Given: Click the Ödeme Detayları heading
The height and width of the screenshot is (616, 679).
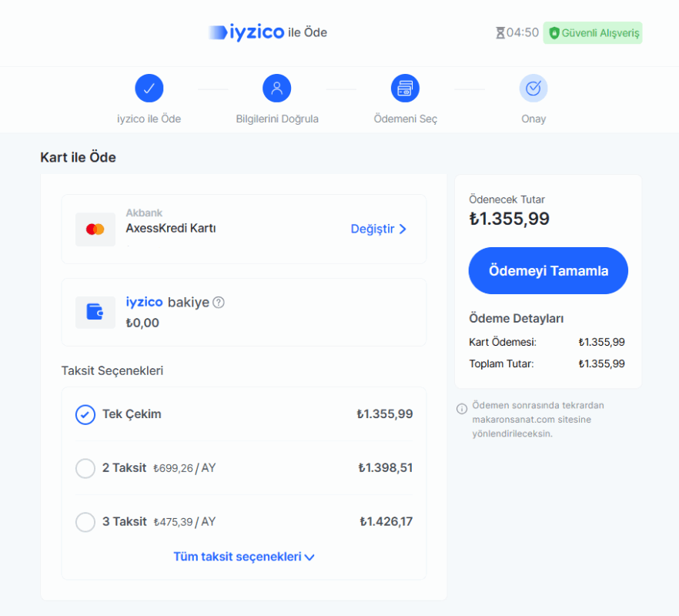Looking at the screenshot, I should [x=516, y=319].
